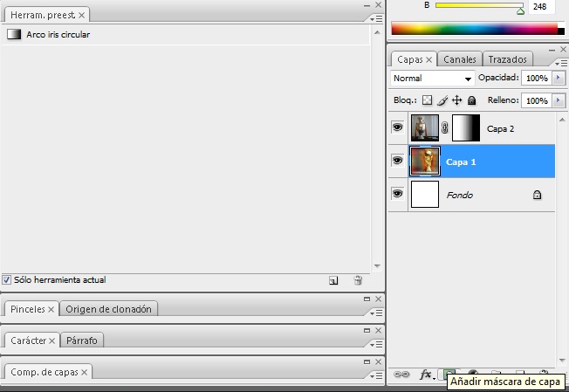
Task: Click the Relleno 100% field
Action: (x=537, y=100)
